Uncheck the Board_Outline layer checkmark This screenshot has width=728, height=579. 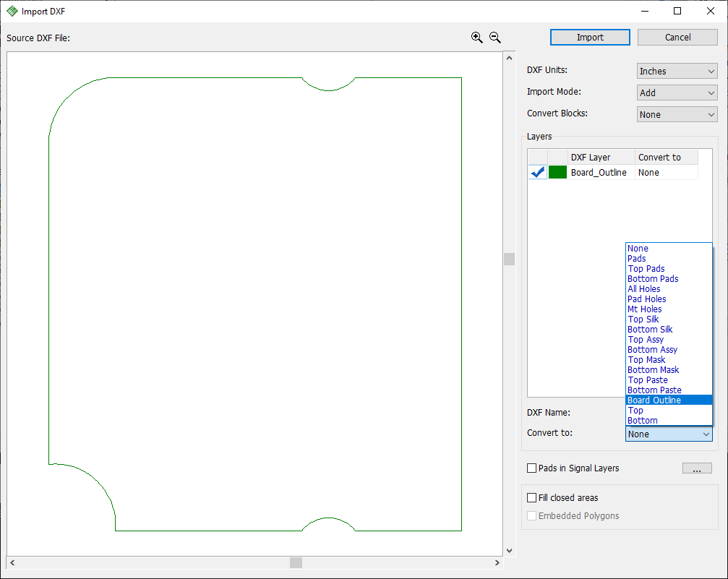538,172
